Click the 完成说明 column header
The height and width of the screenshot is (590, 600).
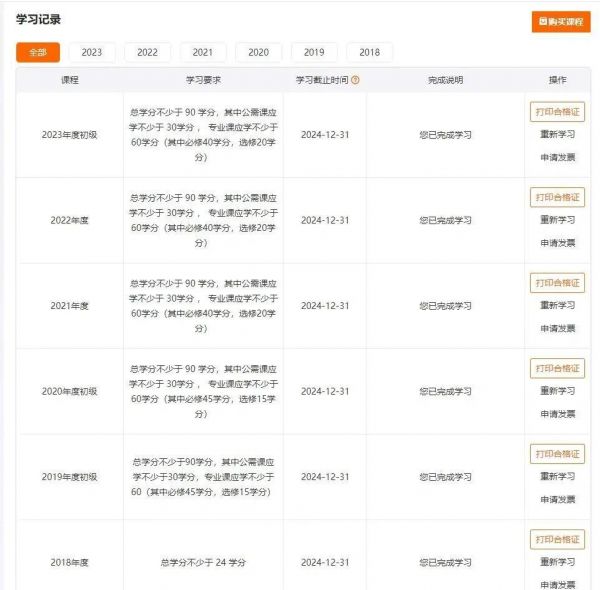[x=445, y=80]
